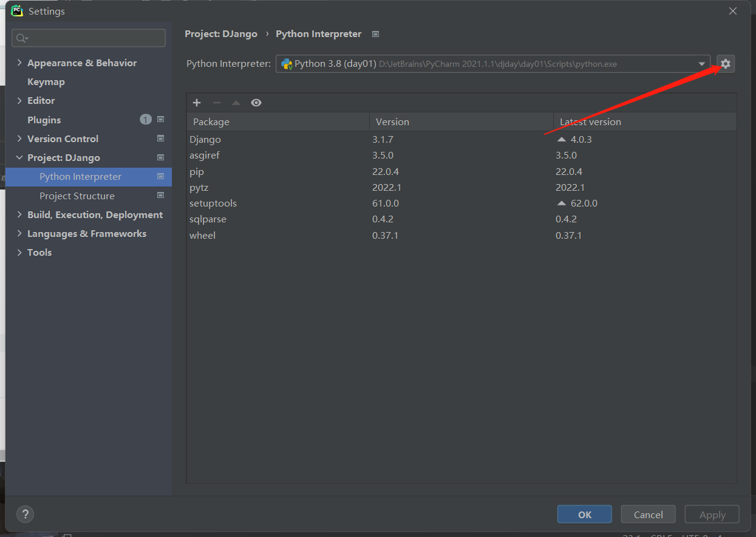The width and height of the screenshot is (756, 537).
Task: Click the upgrade arrow beside setuptools 62.0.0
Action: [562, 203]
